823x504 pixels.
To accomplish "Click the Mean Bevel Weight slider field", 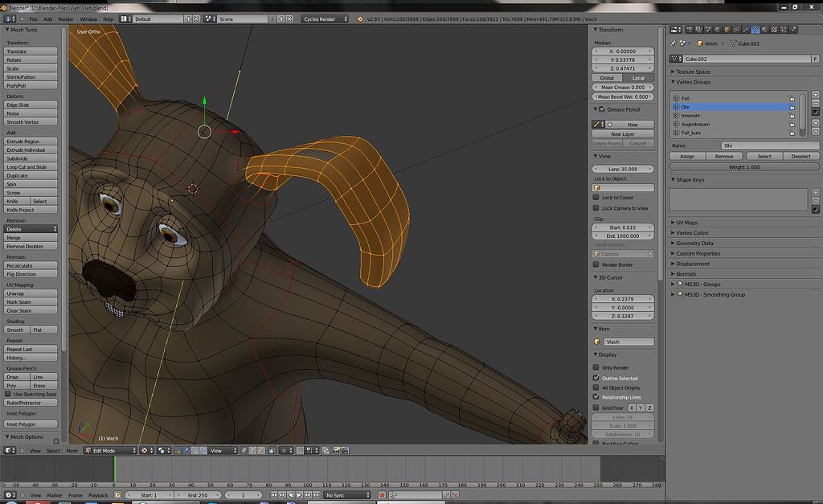I will coord(623,96).
